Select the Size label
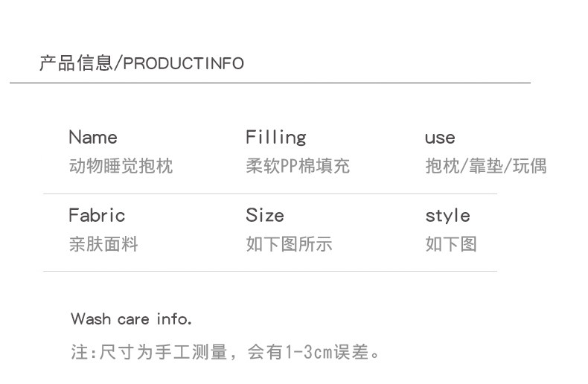Viewport: 588px width, 384px height. [x=265, y=216]
